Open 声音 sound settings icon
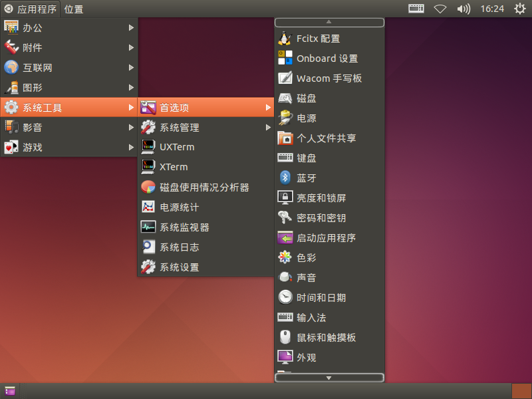532x399 pixels. 285,277
